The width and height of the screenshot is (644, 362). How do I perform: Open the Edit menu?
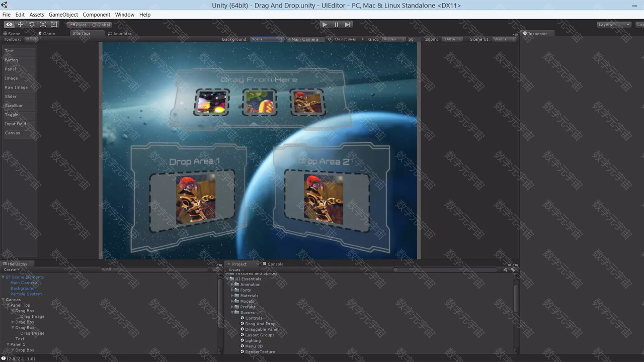click(20, 15)
